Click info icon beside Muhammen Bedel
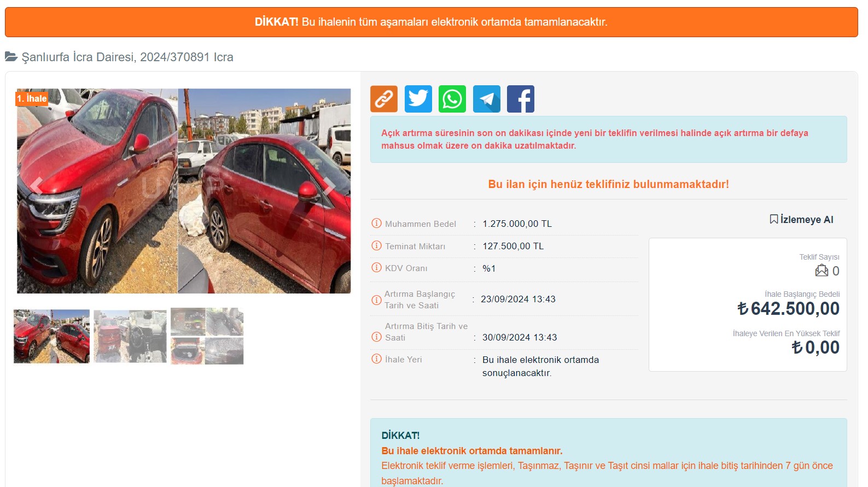This screenshot has height=487, width=868. pyautogui.click(x=376, y=223)
